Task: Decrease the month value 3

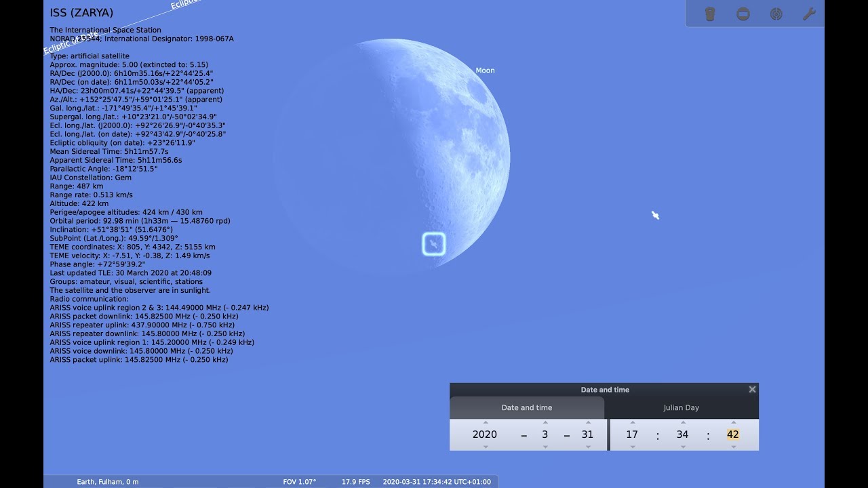Action: [545, 447]
